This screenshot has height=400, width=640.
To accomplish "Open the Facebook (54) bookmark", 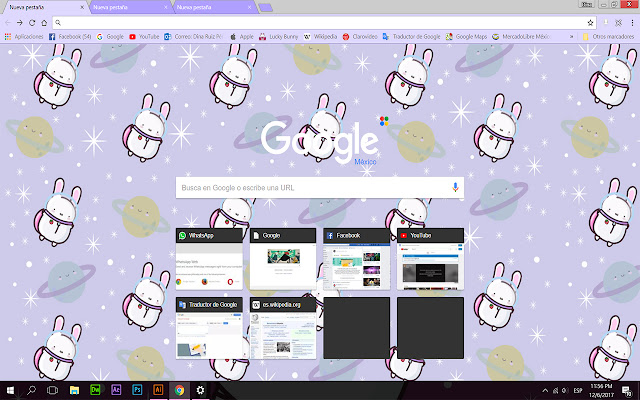I will 70,36.
